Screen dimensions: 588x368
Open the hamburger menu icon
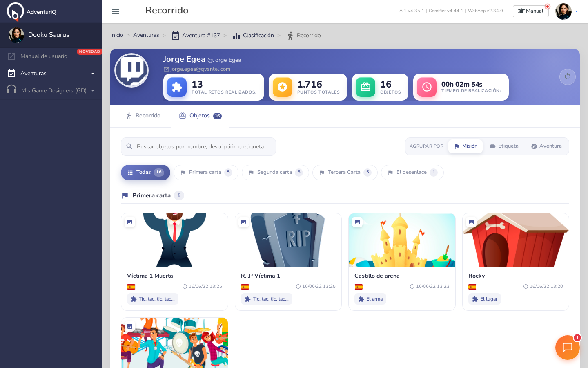click(116, 11)
